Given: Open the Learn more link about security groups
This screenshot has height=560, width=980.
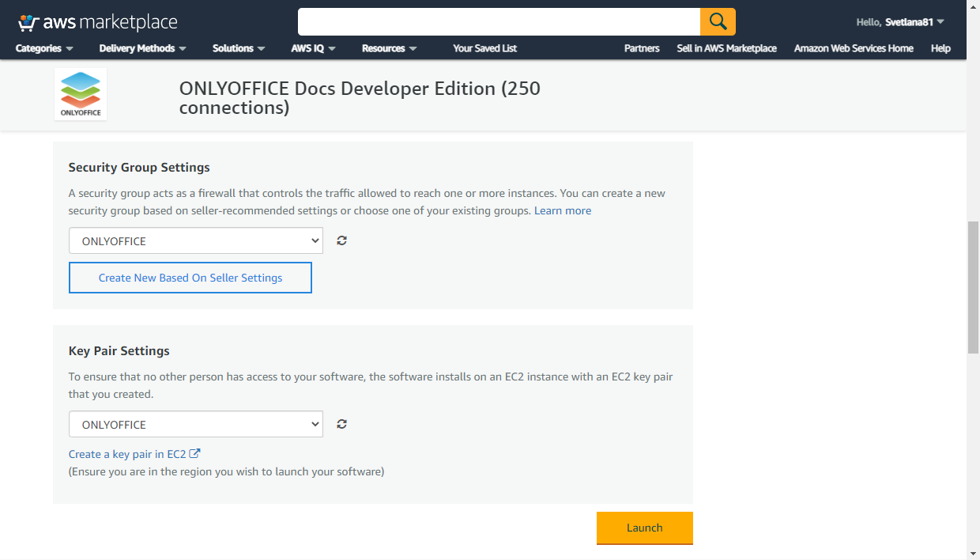Looking at the screenshot, I should point(563,210).
